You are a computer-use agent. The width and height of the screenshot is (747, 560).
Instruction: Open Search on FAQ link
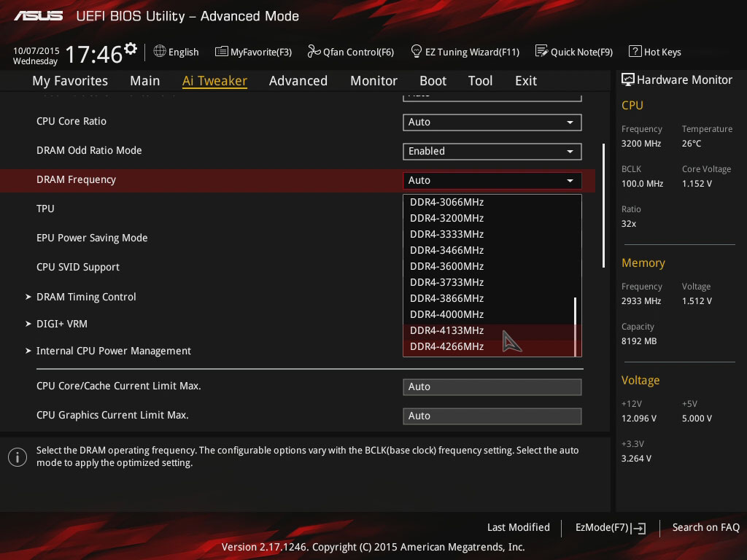(x=705, y=528)
